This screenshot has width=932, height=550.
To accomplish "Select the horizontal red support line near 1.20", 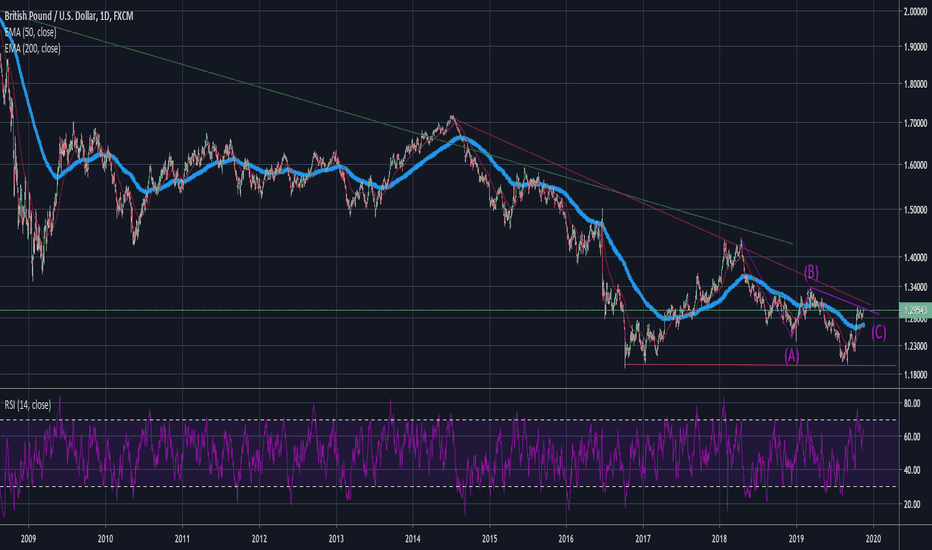I will point(750,365).
